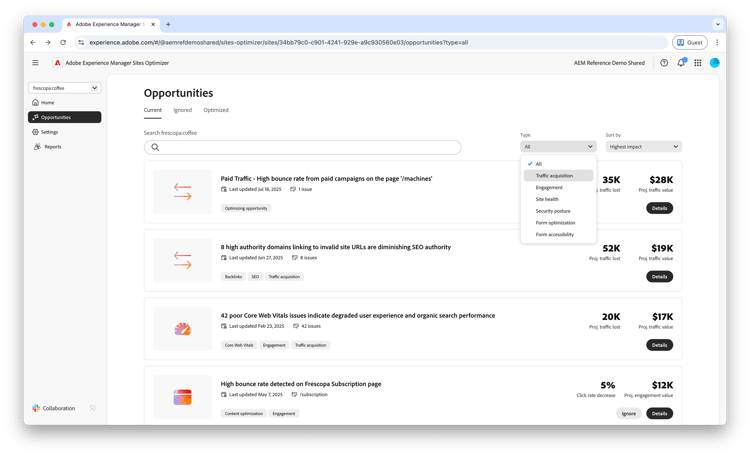Screen dimensions: 750x456
Task: Click the high authority domains opportunity thumbnail
Action: coord(182,260)
